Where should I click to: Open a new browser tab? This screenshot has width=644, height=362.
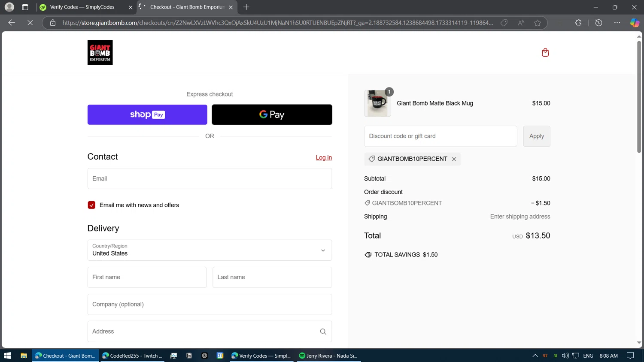[x=246, y=7]
